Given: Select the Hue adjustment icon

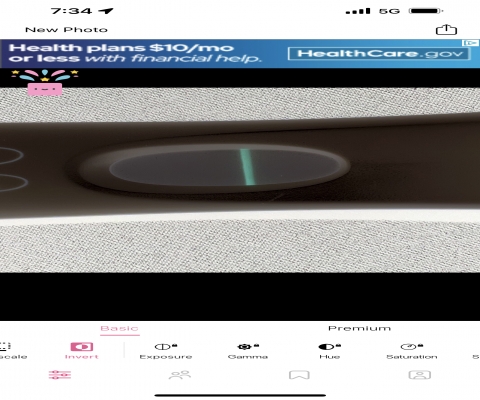Looking at the screenshot, I should [329, 347].
